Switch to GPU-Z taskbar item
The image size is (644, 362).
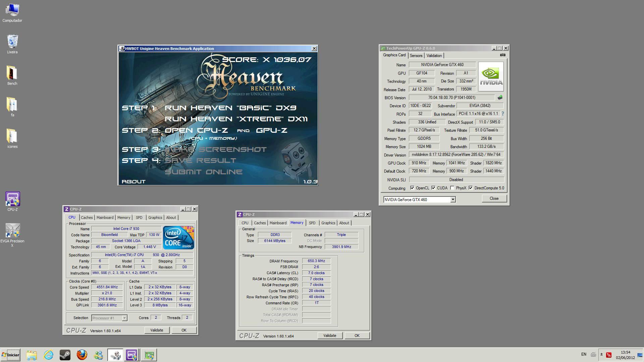pos(149,355)
